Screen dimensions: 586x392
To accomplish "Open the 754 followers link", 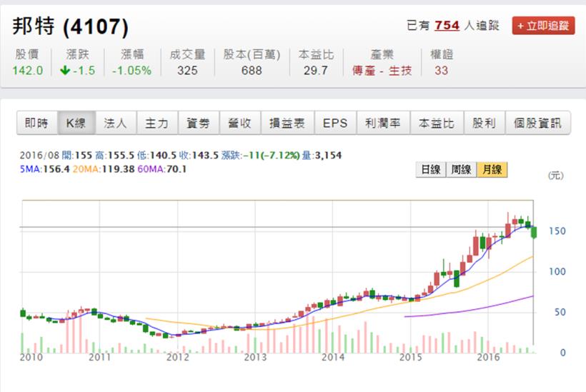I will pyautogui.click(x=447, y=26).
